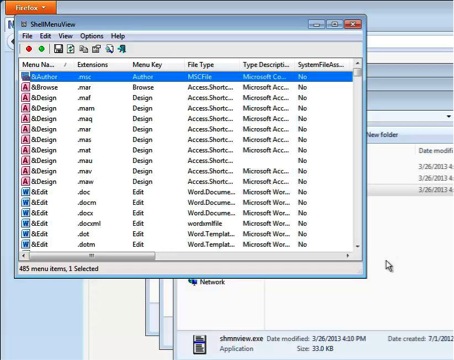The width and height of the screenshot is (454, 360).
Task: Click the Word icon in the .docx row
Action: click(x=25, y=213)
